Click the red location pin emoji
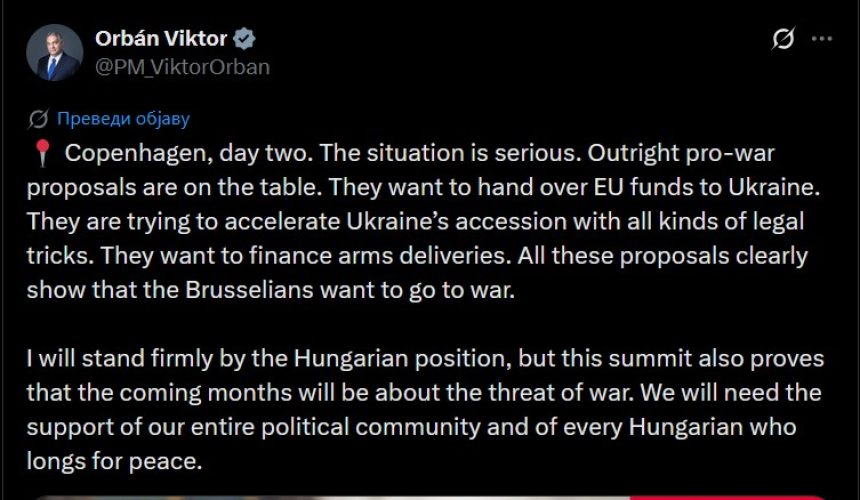The width and height of the screenshot is (860, 500). pyautogui.click(x=40, y=154)
